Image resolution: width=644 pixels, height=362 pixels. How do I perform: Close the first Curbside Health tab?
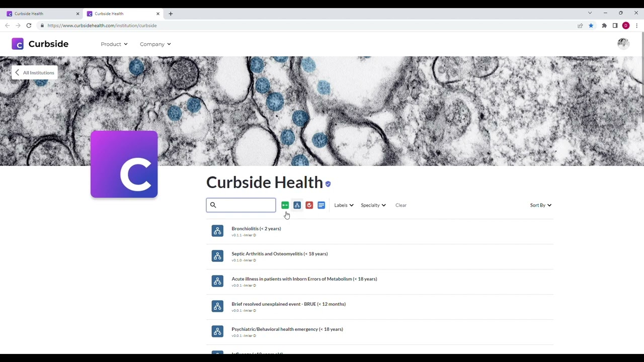click(x=77, y=14)
